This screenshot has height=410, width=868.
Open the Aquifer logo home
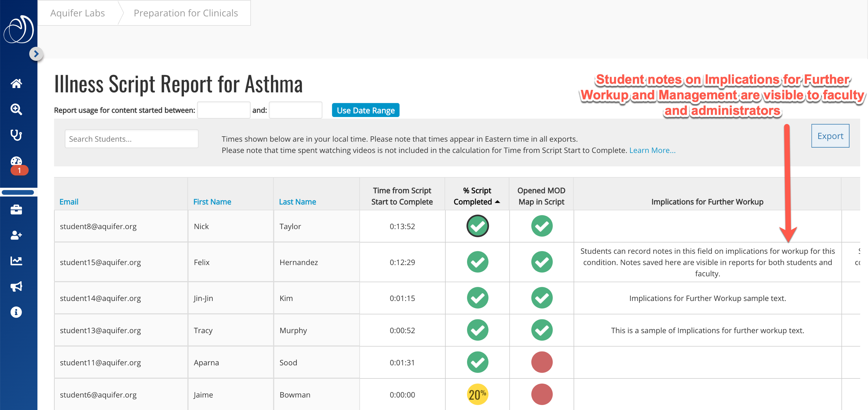pos(18,29)
